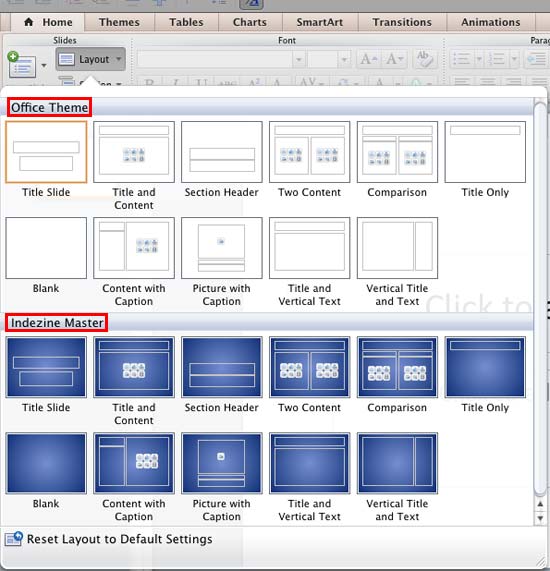
Task: Click scroll down arrow in layout gallery
Action: pyautogui.click(x=540, y=518)
